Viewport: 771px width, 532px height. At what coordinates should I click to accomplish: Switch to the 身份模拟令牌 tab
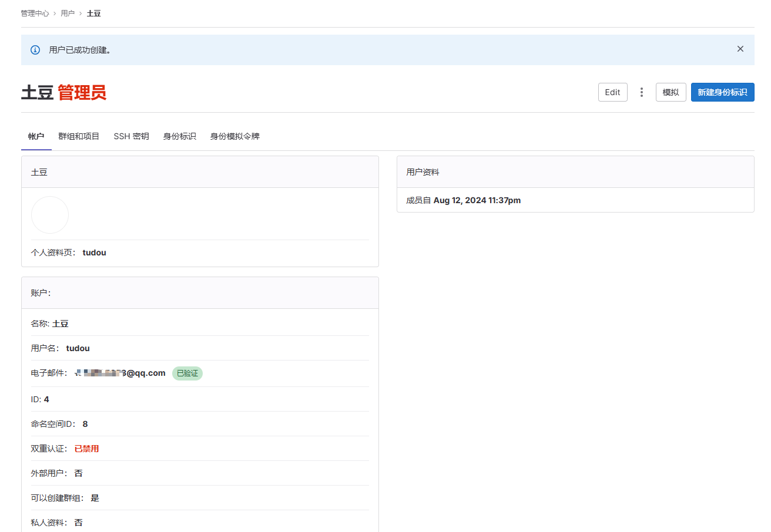point(234,136)
